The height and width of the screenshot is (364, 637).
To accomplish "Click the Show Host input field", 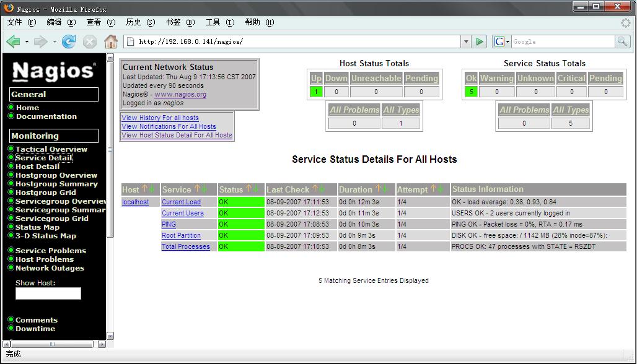I will pyautogui.click(x=48, y=293).
